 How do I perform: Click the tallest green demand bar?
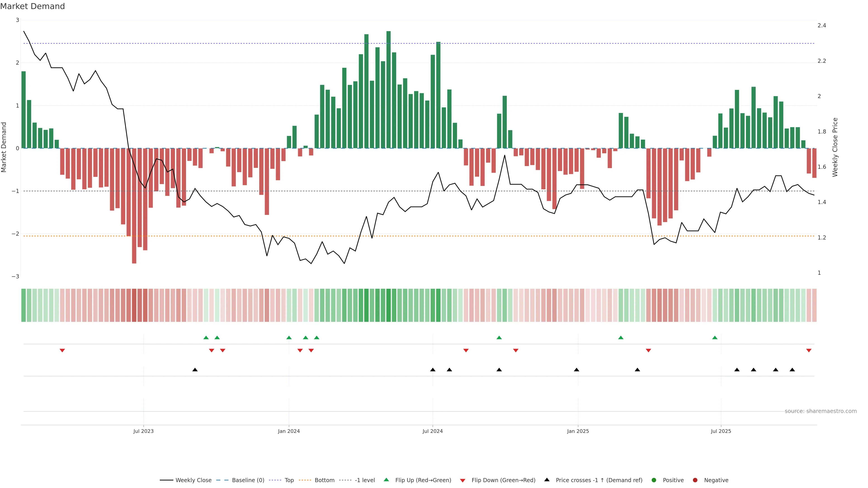[x=389, y=90]
